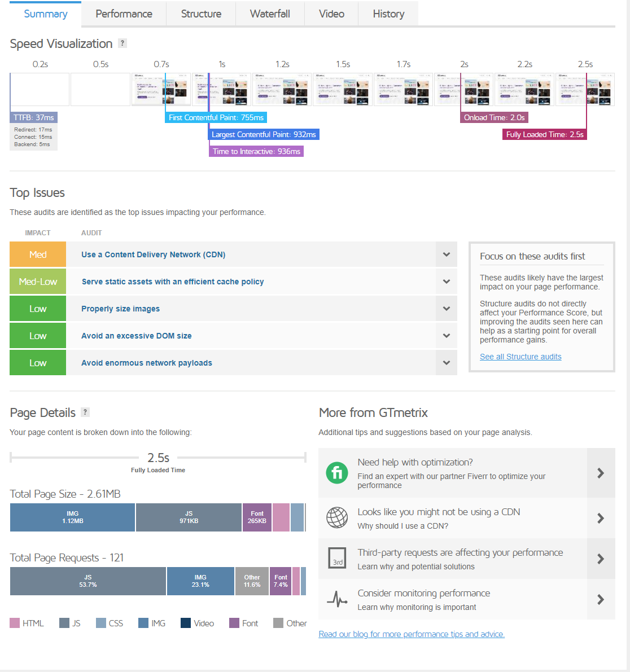Switch to the Waterfall tab
The image size is (630, 672).
(x=270, y=14)
